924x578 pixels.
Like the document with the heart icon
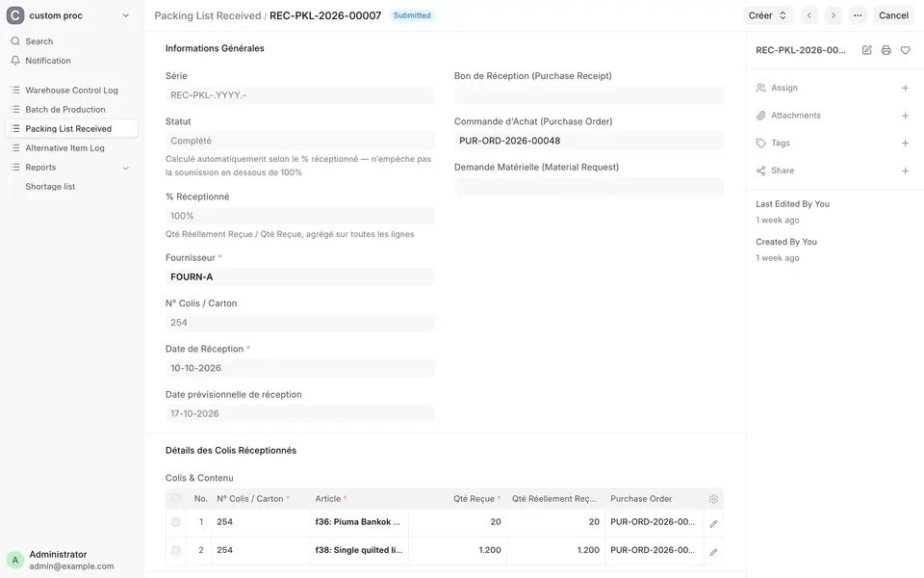905,50
